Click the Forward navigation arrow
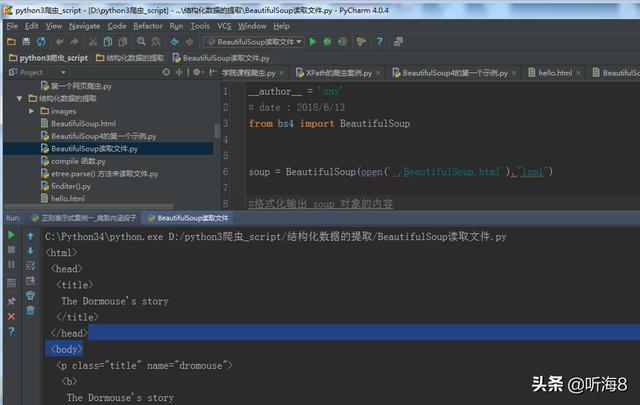This screenshot has width=640, height=405. (190, 42)
